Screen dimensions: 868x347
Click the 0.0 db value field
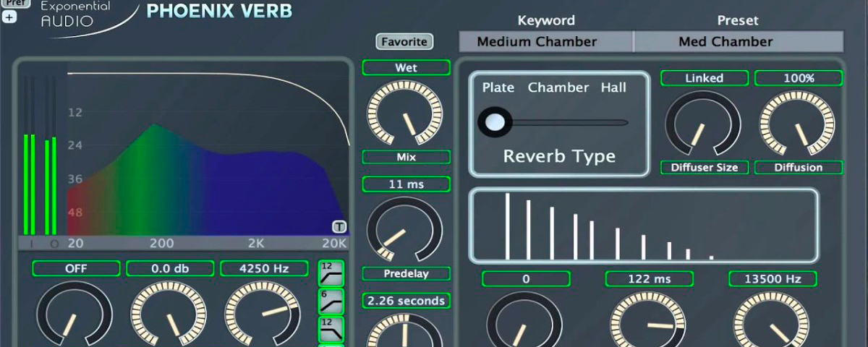coord(170,268)
